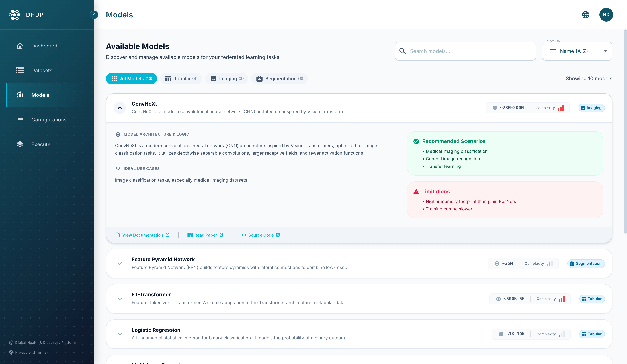Image resolution: width=627 pixels, height=364 pixels.
Task: Click the Imaging tag on ConvNeXt
Action: point(591,108)
